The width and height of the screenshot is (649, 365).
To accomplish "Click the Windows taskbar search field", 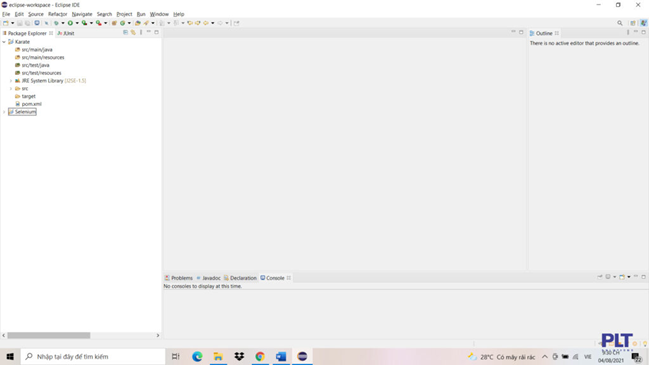I will 93,356.
